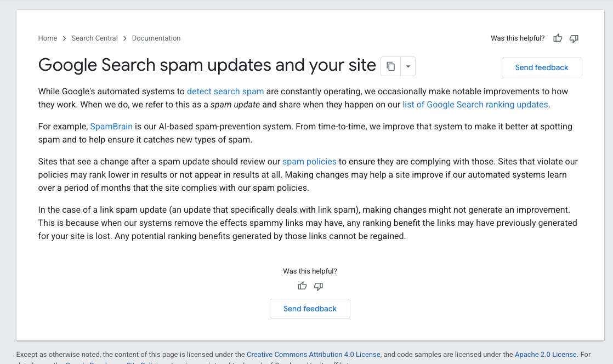The height and width of the screenshot is (364, 613).
Task: Click top Send feedback button
Action: 542,67
